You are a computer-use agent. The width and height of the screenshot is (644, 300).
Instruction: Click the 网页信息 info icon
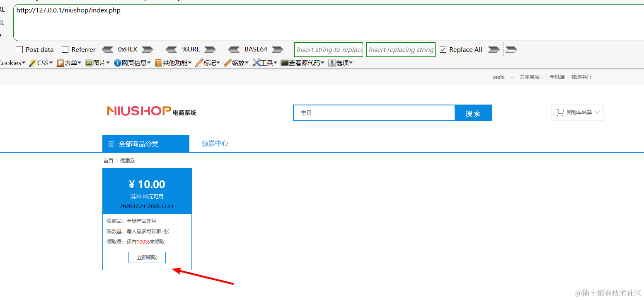click(117, 63)
